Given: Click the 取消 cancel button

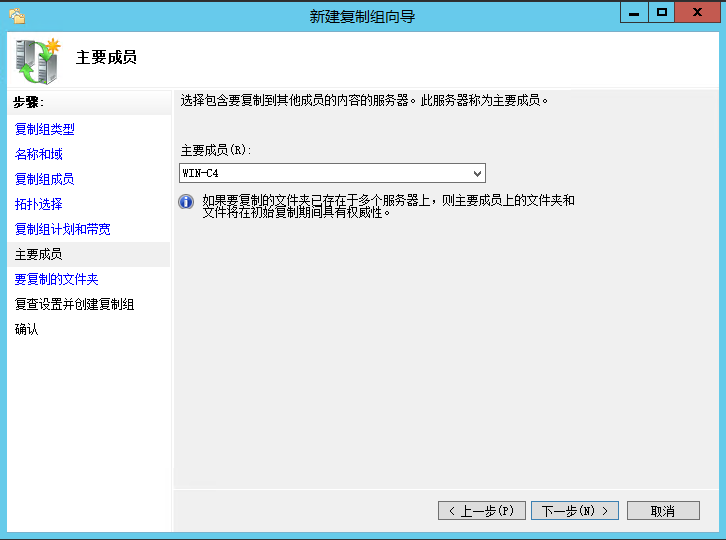Looking at the screenshot, I should click(x=663, y=510).
